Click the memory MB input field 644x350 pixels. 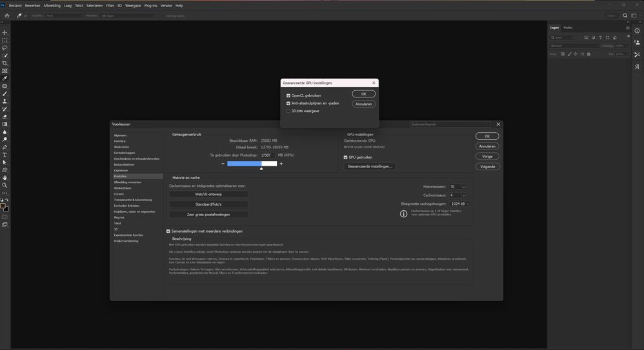click(267, 155)
